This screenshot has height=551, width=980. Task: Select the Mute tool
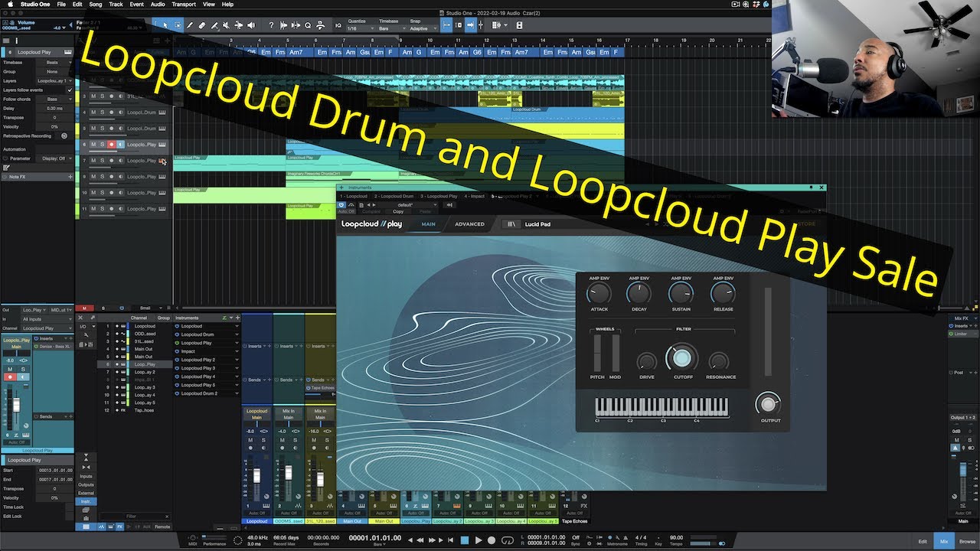pyautogui.click(x=227, y=25)
